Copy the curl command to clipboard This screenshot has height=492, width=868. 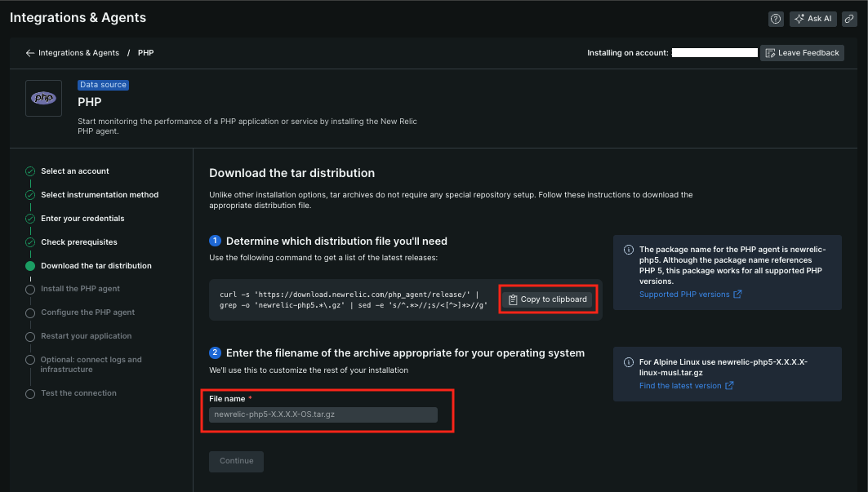[x=547, y=299]
